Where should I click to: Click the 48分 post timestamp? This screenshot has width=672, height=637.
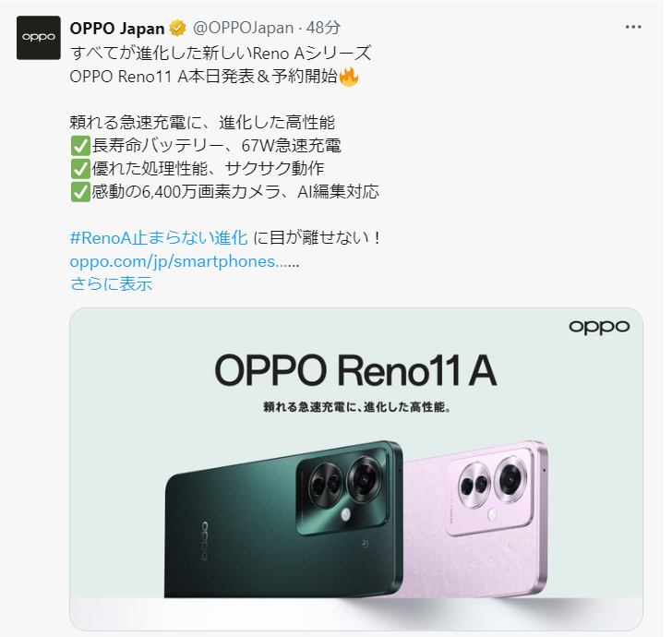[323, 28]
